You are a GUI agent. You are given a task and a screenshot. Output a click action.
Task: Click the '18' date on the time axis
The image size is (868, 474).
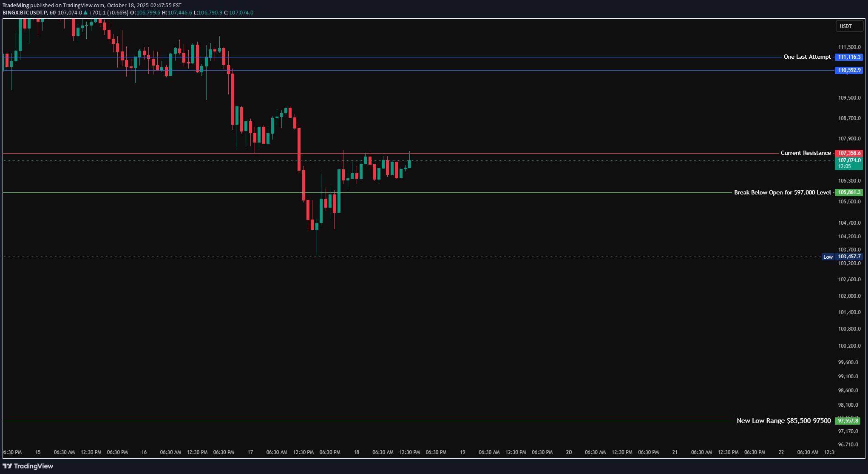pyautogui.click(x=356, y=452)
